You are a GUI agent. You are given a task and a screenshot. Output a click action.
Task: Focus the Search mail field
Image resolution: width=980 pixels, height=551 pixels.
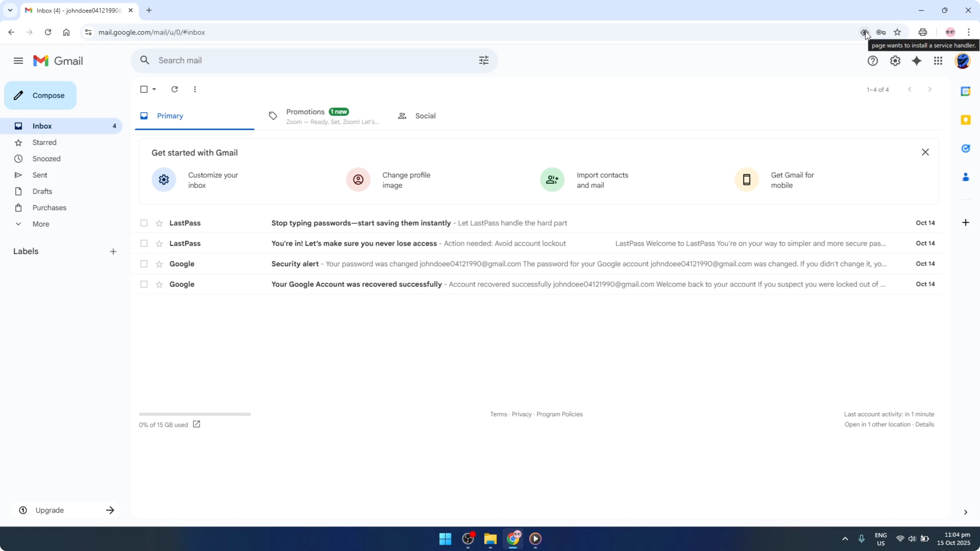[314, 60]
